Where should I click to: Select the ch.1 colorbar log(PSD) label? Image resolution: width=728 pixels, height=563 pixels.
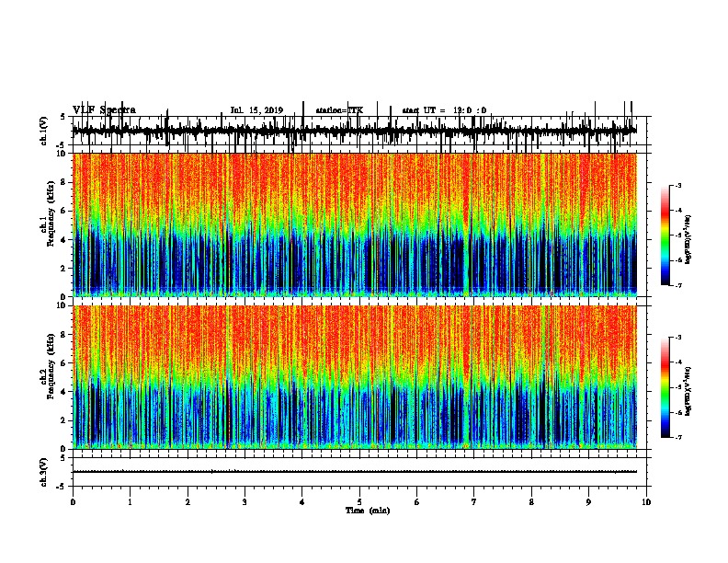(688, 240)
